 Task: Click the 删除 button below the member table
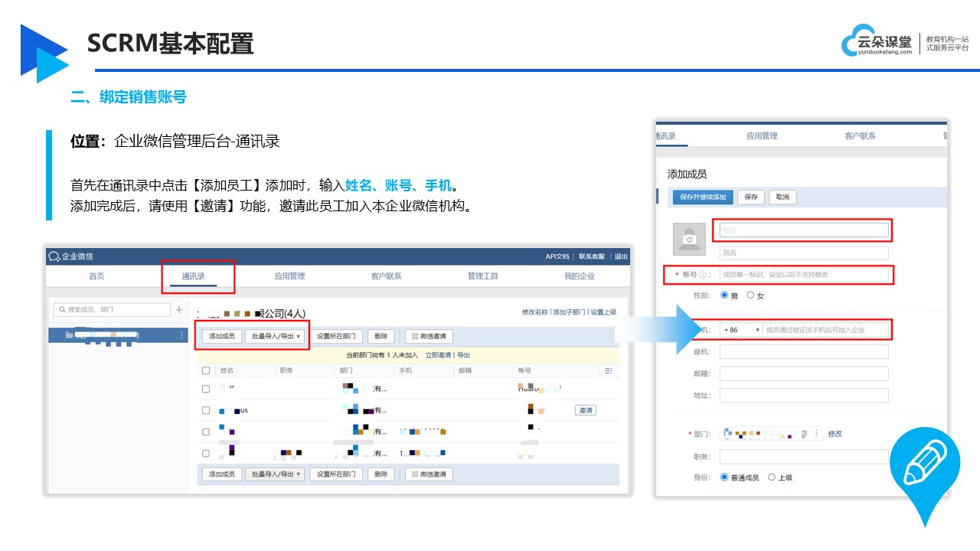[x=381, y=474]
